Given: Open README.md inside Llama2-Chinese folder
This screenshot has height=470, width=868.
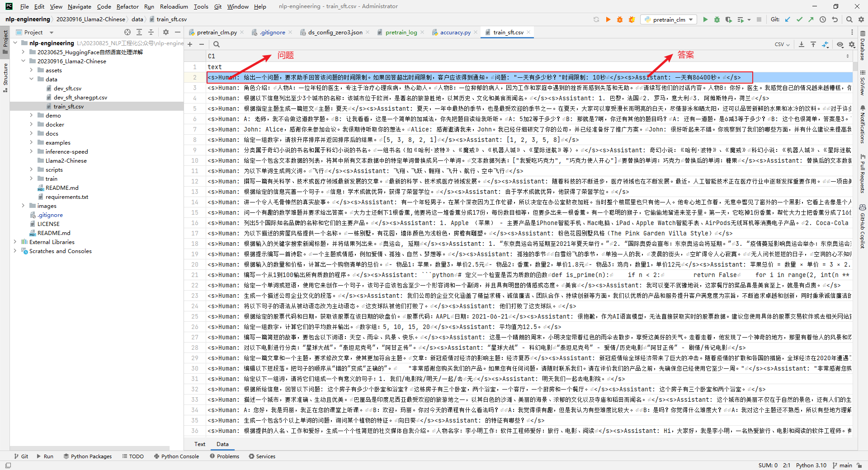Looking at the screenshot, I should click(x=62, y=188).
